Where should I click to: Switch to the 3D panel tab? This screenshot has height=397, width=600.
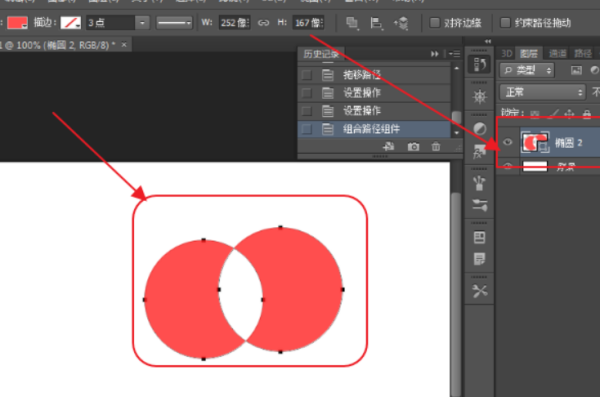(x=506, y=54)
